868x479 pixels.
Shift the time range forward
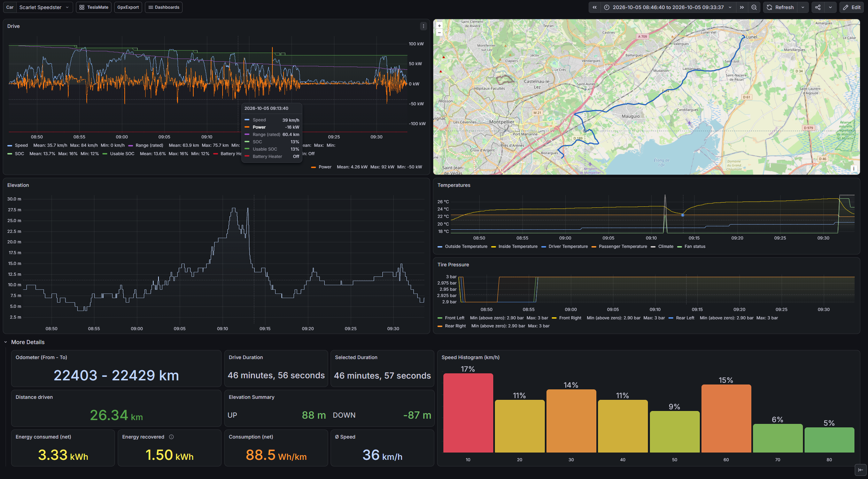[x=742, y=7]
